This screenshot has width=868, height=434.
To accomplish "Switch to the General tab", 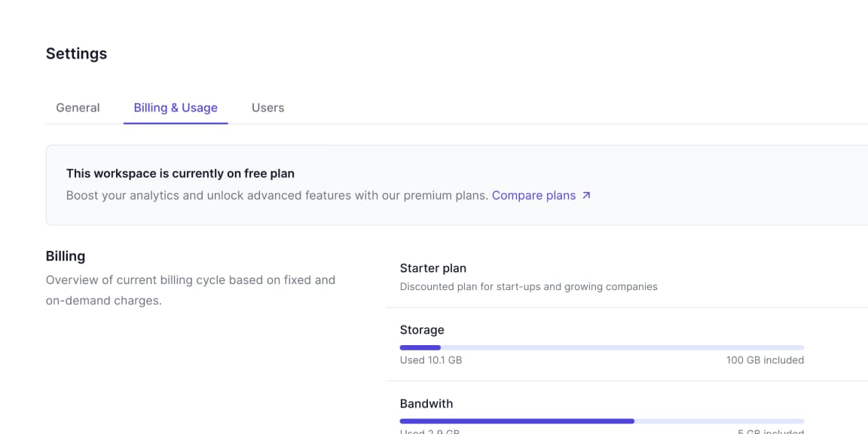I will point(78,108).
